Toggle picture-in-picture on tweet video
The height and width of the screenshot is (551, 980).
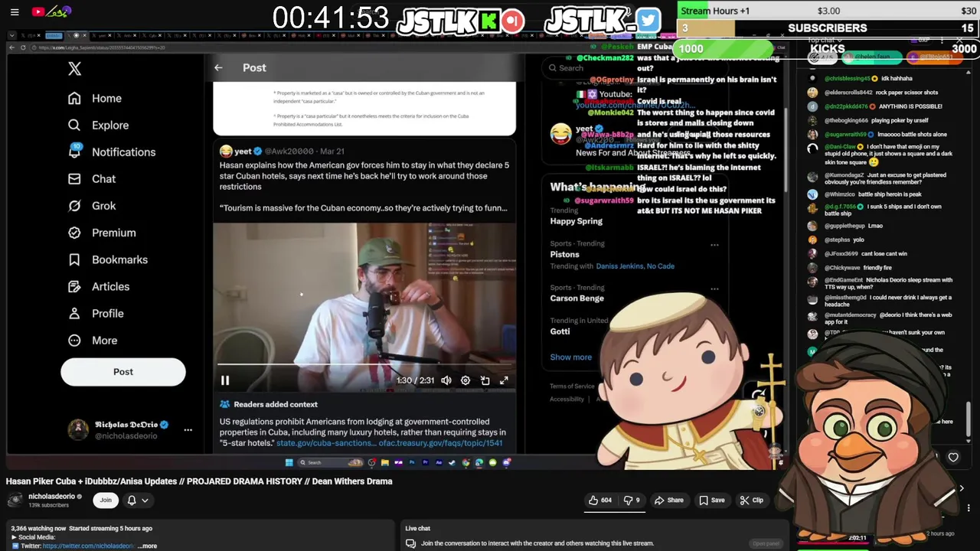(485, 380)
